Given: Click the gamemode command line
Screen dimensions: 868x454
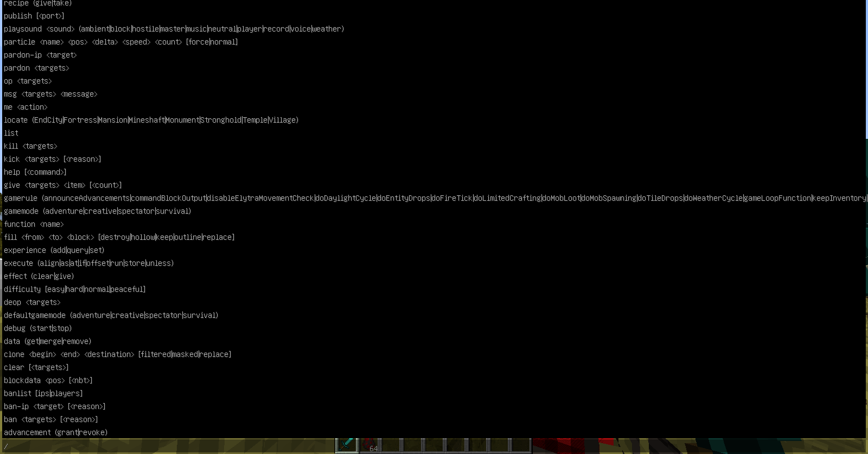Looking at the screenshot, I should click(98, 211).
